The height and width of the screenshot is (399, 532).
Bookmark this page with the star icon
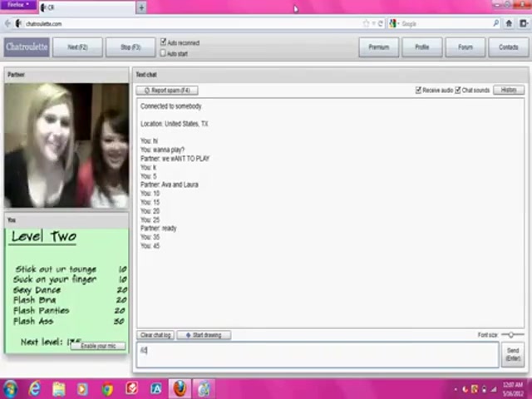coord(366,23)
